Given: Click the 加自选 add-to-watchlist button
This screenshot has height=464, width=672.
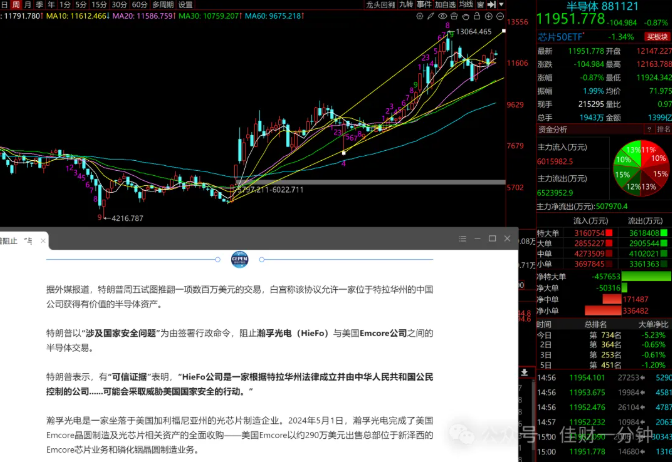Looking at the screenshot, I should coord(446,4).
